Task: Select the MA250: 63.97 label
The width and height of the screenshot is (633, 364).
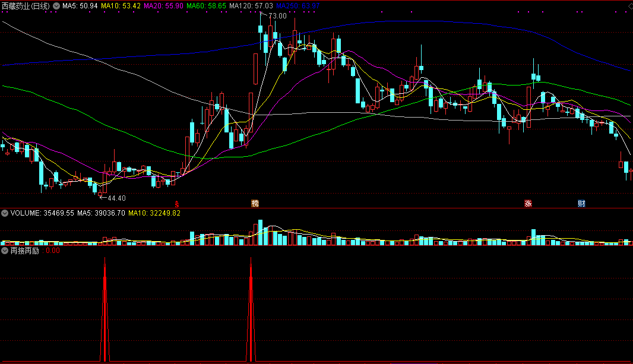Action: pos(298,6)
